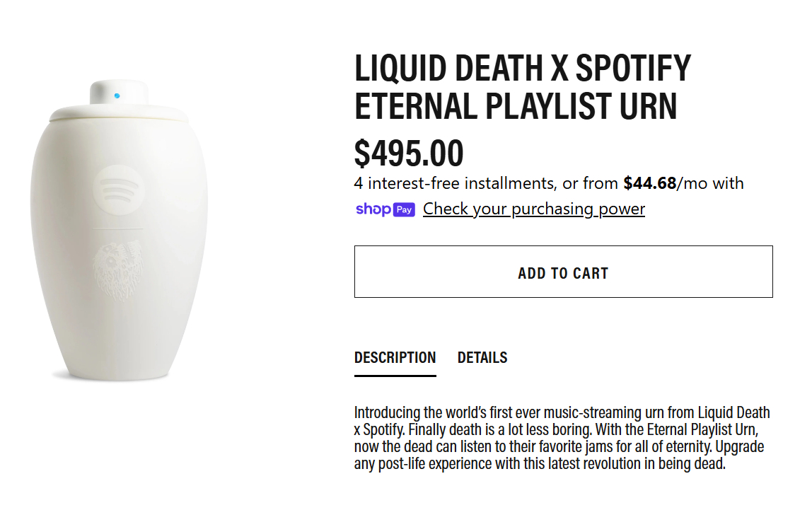Click the flat lid rim of the urn
812x527 pixels.
click(119, 113)
